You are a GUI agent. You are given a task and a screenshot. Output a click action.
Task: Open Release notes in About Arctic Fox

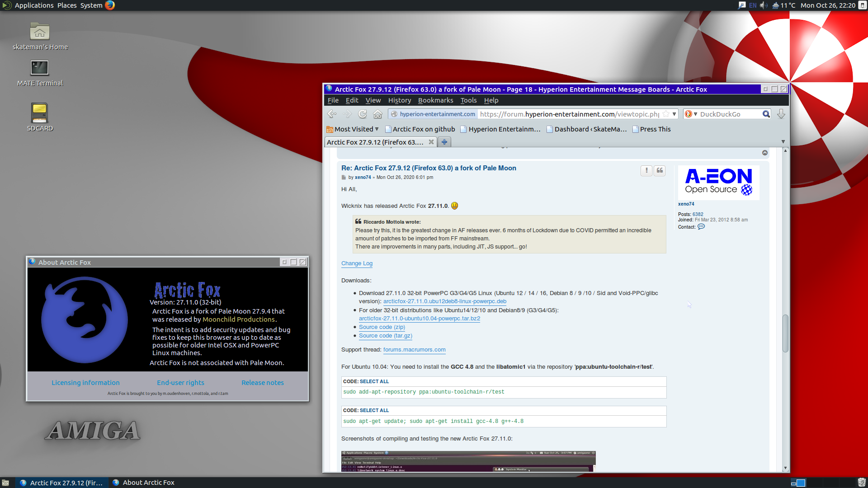263,383
